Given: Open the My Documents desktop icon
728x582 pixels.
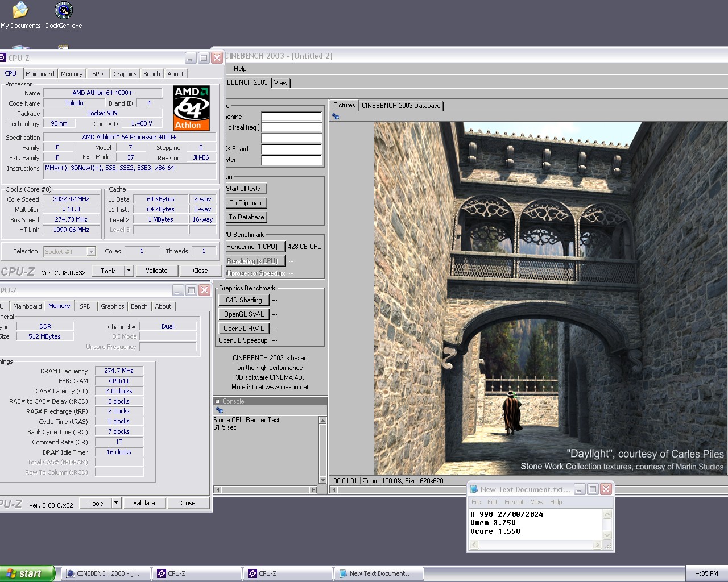Looking at the screenshot, I should (x=20, y=15).
